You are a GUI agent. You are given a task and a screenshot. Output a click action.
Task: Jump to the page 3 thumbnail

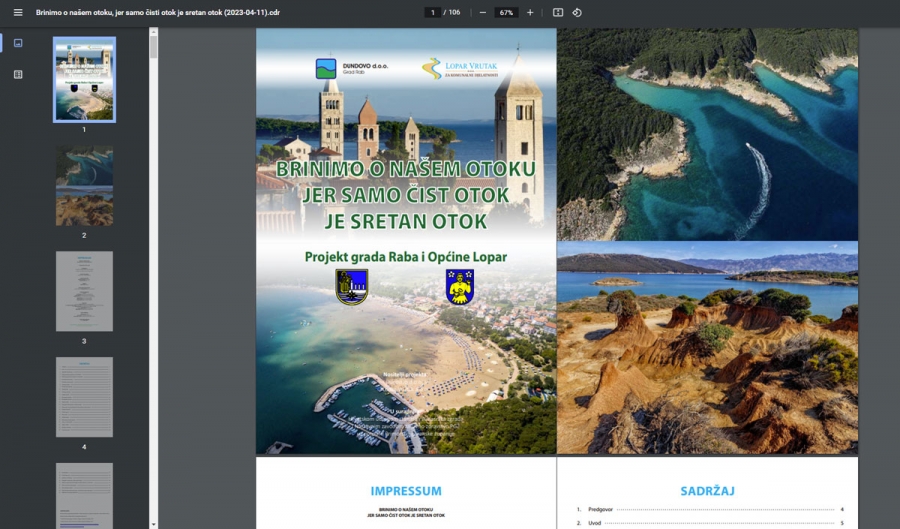coord(84,291)
